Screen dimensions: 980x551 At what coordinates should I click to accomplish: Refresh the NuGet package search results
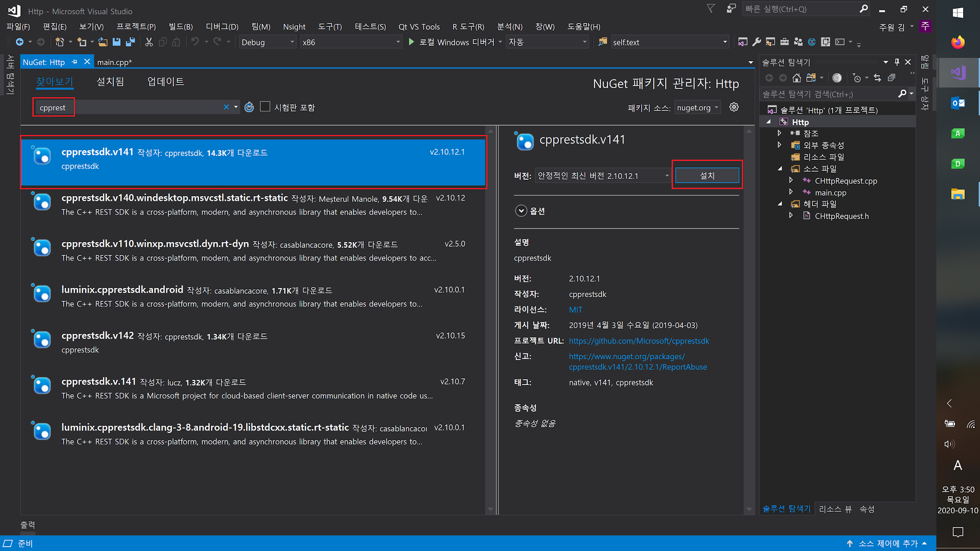tap(249, 107)
